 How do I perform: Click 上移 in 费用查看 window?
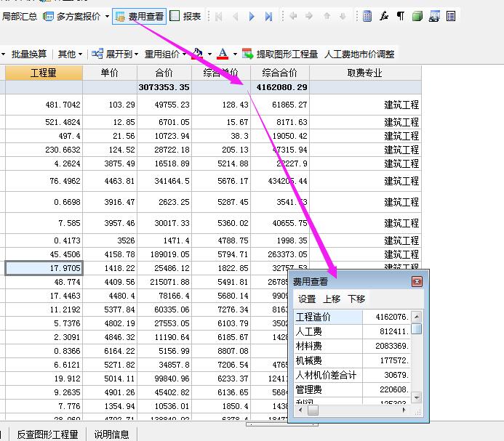332,299
